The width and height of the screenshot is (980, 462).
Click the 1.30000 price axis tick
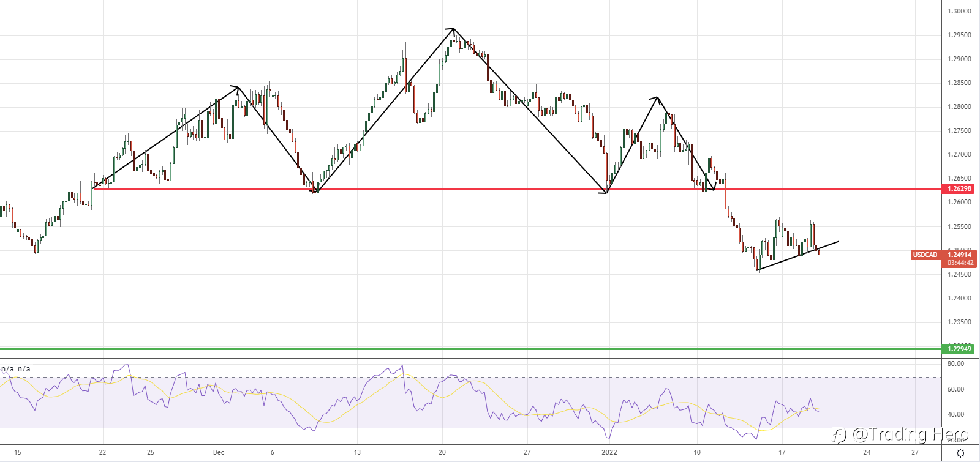pyautogui.click(x=959, y=11)
